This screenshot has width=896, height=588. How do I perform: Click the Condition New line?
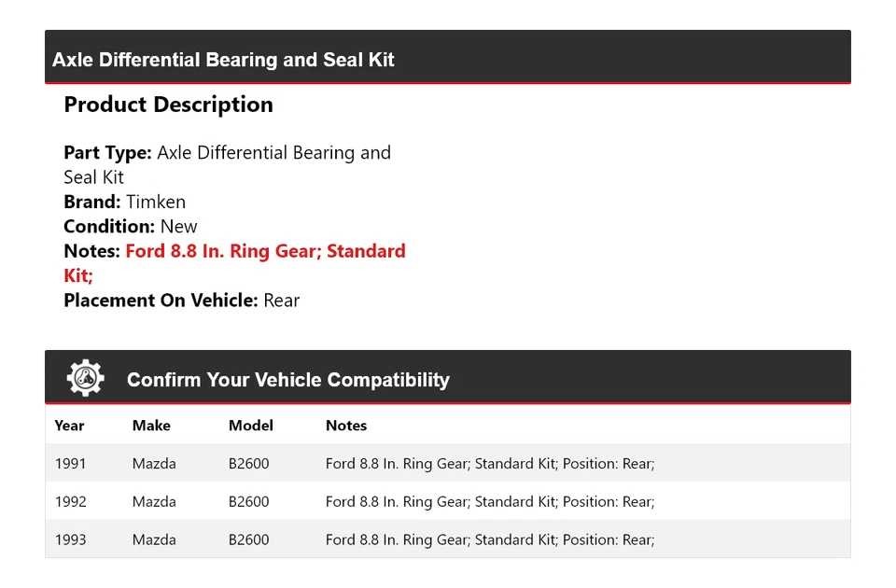point(131,226)
